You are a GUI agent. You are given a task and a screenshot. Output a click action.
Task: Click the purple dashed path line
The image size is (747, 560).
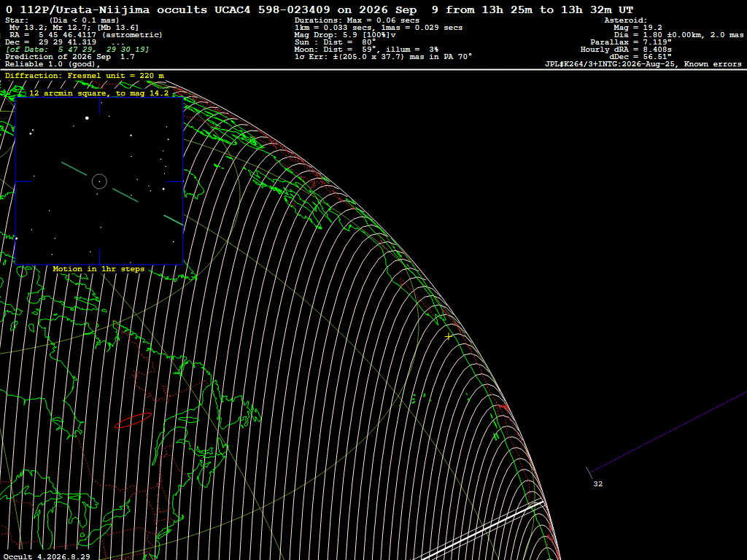(x=667, y=432)
